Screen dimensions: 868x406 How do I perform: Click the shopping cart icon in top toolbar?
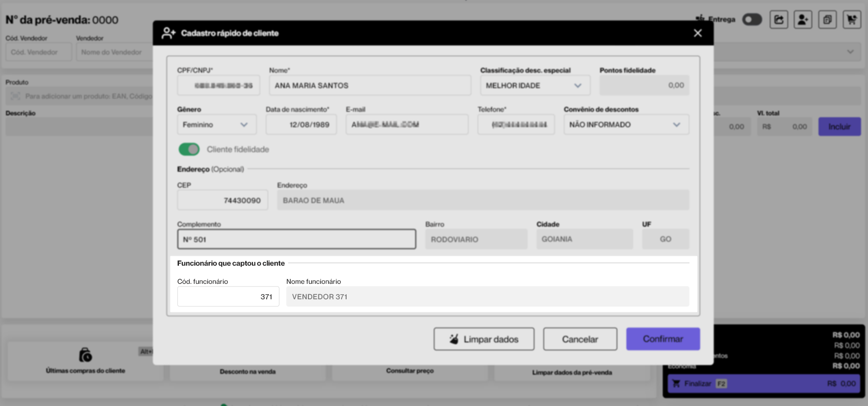(x=852, y=20)
